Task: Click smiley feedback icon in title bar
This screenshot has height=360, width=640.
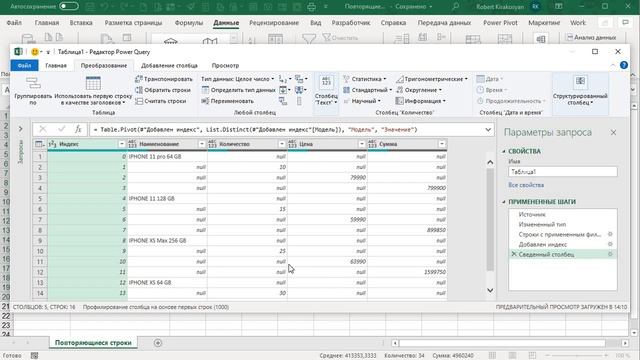Action: click(x=35, y=52)
